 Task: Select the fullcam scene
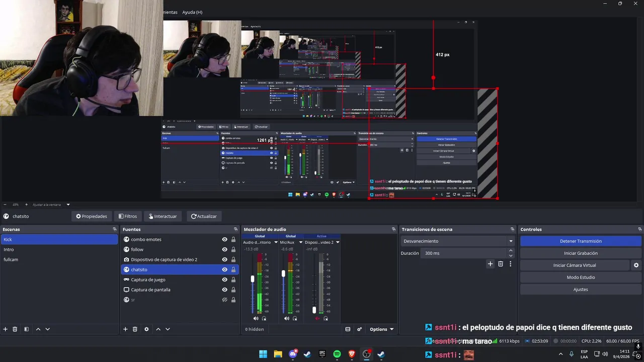pos(59,259)
